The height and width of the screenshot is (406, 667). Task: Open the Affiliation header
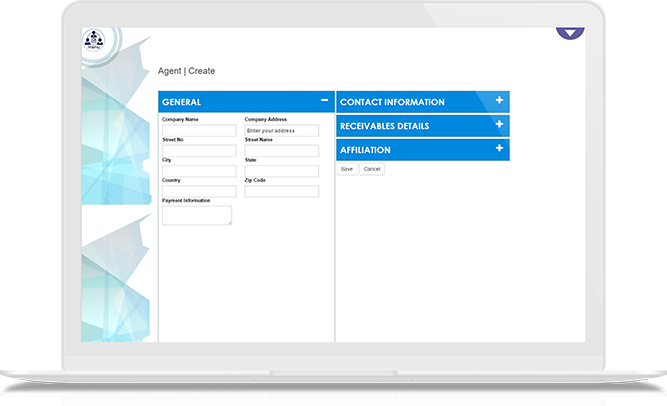pos(423,150)
